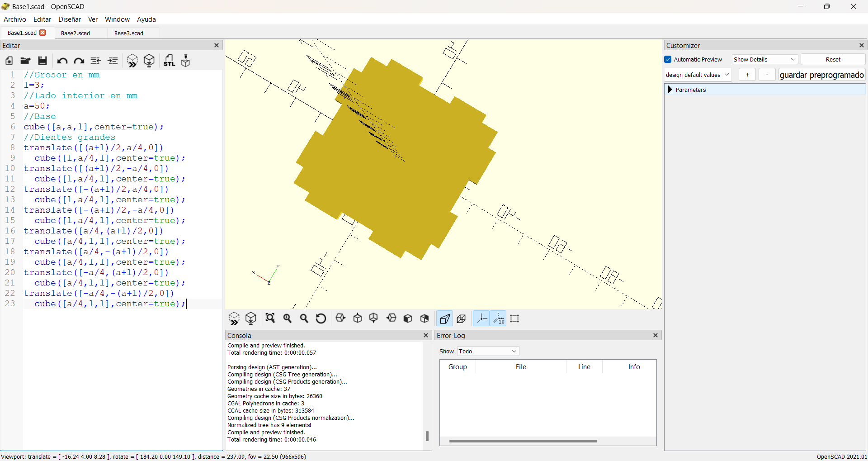Select the Front view cube icon
The width and height of the screenshot is (868, 461).
[408, 318]
